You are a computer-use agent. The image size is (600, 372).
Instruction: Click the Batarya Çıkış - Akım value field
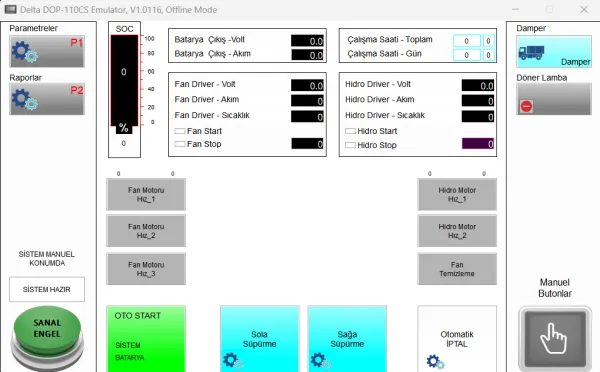(307, 55)
